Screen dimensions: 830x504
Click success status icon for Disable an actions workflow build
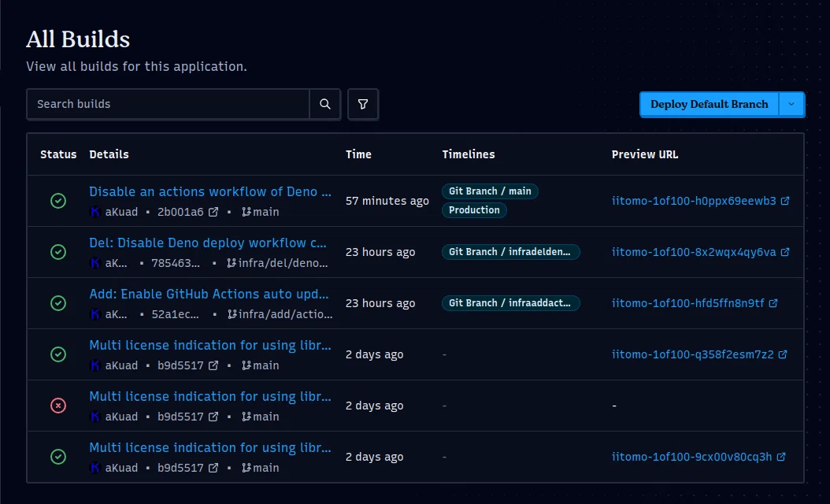click(58, 201)
